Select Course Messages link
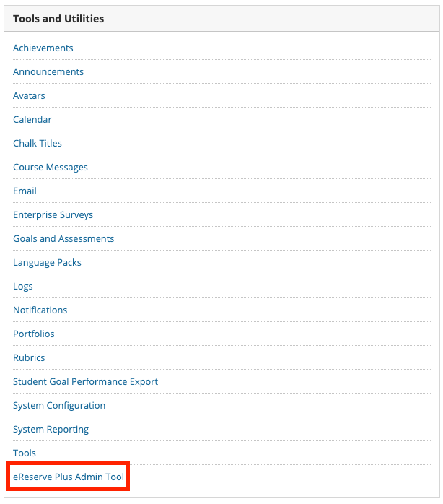The height and width of the screenshot is (504, 443). pyautogui.click(x=50, y=167)
